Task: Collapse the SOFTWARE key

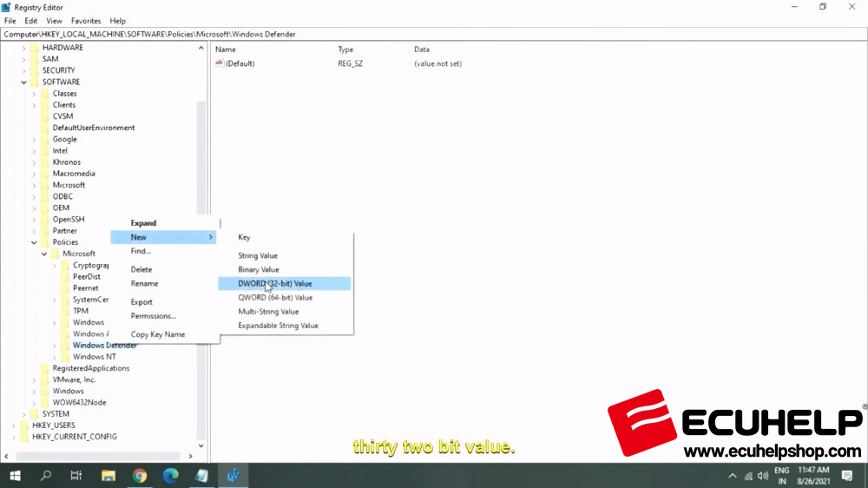Action: tap(23, 82)
